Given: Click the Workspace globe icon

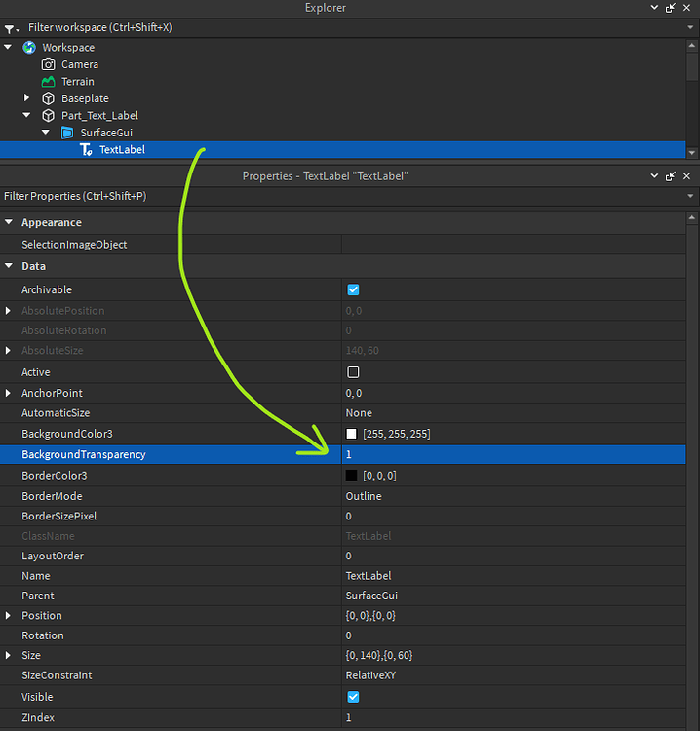Looking at the screenshot, I should [29, 47].
